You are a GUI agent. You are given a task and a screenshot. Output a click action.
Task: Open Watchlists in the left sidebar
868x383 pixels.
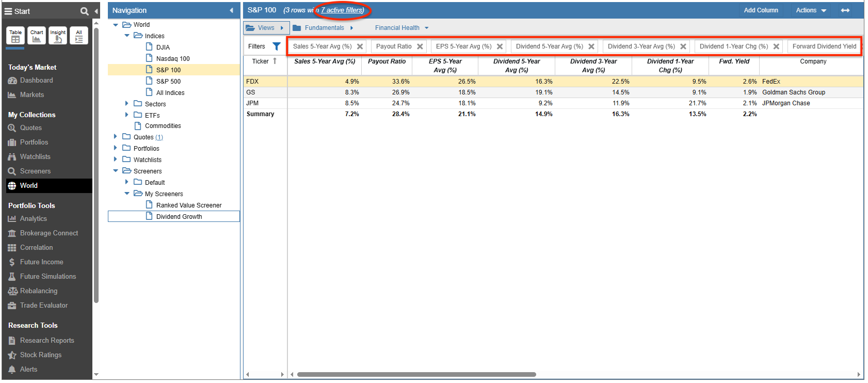coord(35,157)
